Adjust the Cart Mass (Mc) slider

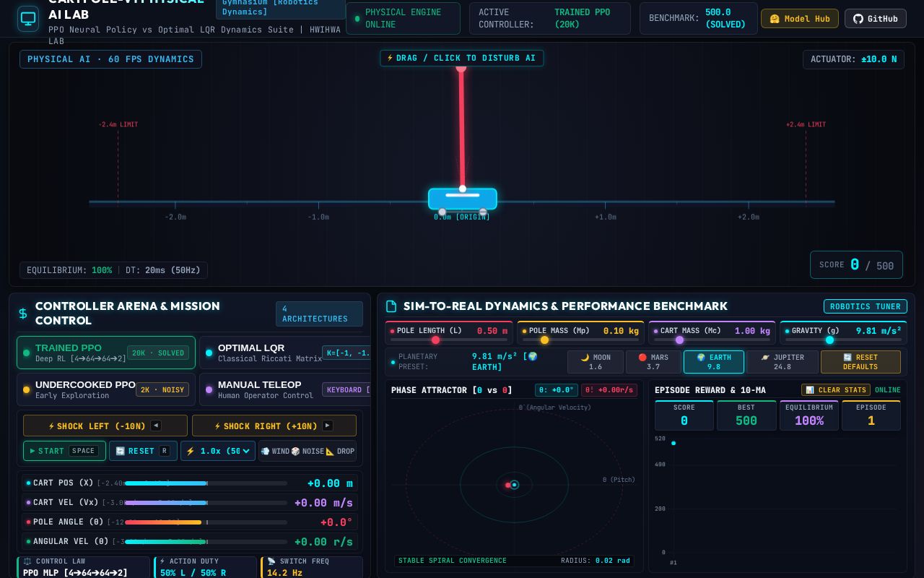[712, 340]
